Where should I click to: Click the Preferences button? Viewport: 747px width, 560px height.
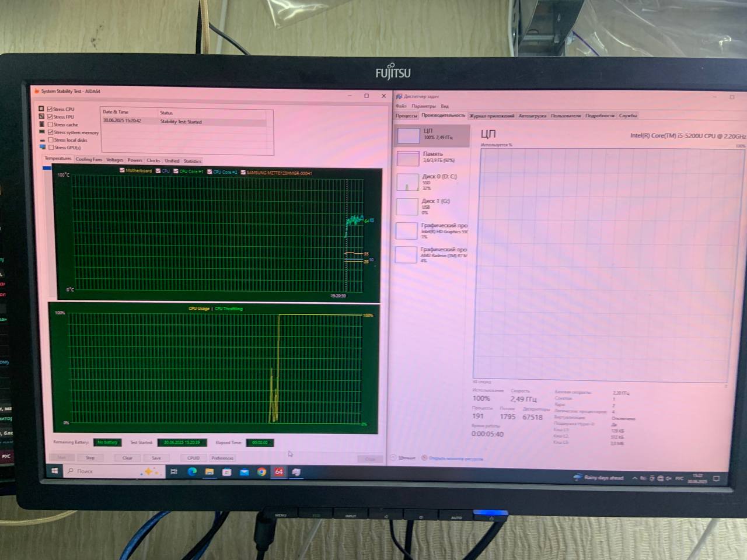pyautogui.click(x=222, y=458)
